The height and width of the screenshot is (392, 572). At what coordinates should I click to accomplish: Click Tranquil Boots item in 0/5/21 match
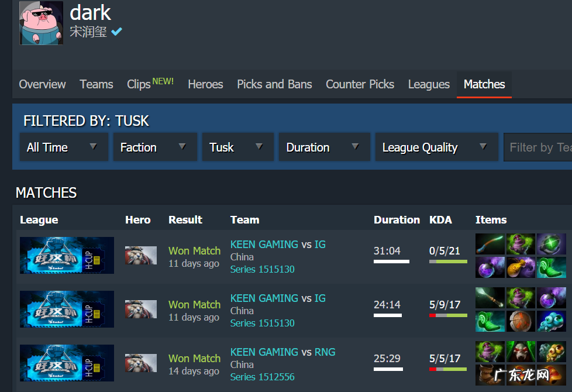point(551,267)
